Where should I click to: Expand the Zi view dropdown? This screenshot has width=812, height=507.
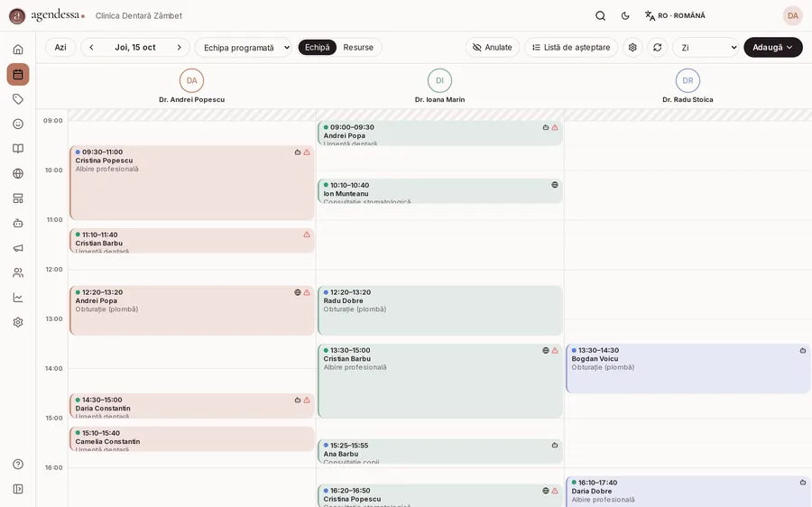pyautogui.click(x=706, y=47)
